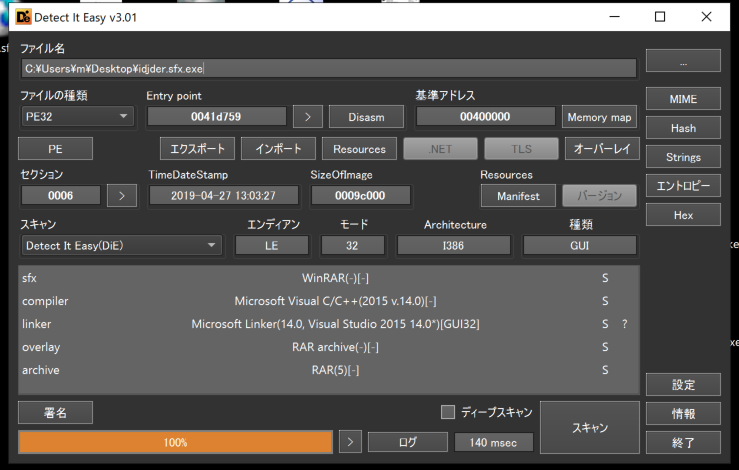
Task: Click the type GUI field
Action: coord(580,246)
